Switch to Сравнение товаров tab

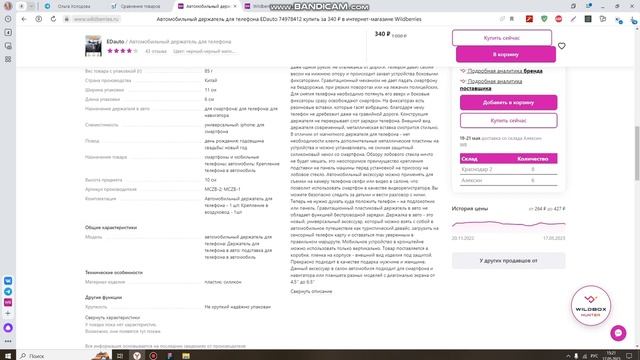(x=137, y=6)
